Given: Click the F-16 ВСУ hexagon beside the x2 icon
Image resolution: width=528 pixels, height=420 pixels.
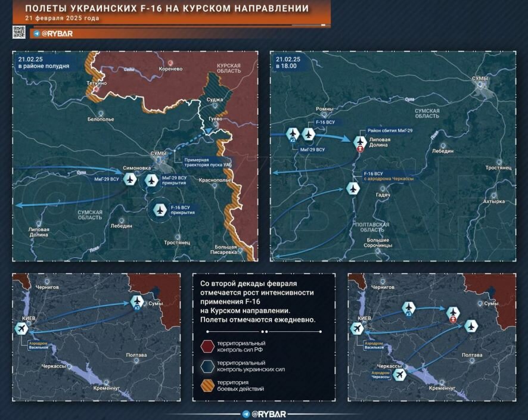Looking at the screenshot, I should pyautogui.click(x=308, y=134).
